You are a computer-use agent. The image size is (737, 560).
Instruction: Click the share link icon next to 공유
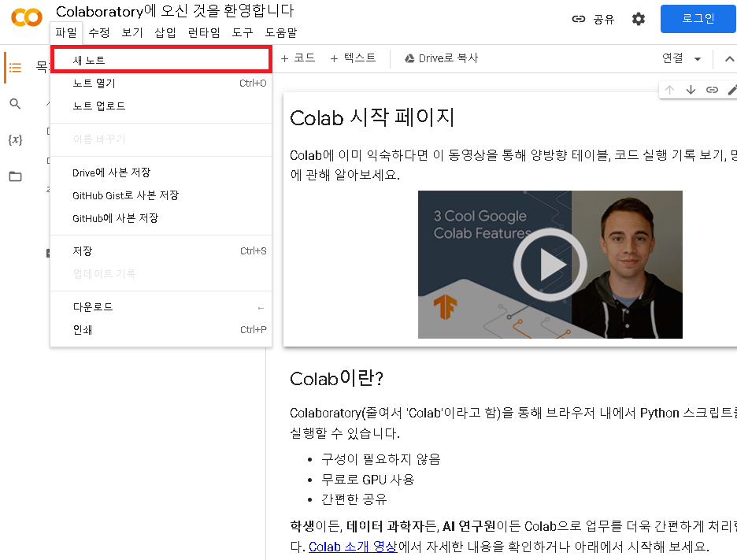click(577, 19)
